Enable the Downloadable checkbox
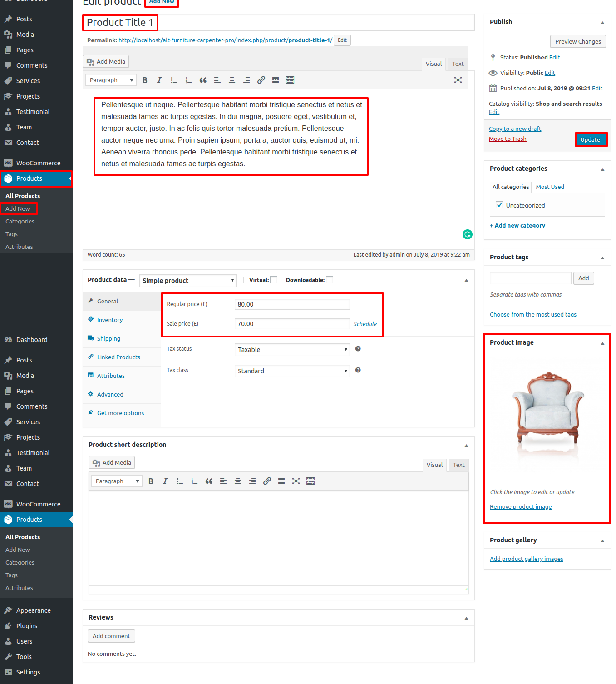Image resolution: width=616 pixels, height=684 pixels. click(330, 280)
